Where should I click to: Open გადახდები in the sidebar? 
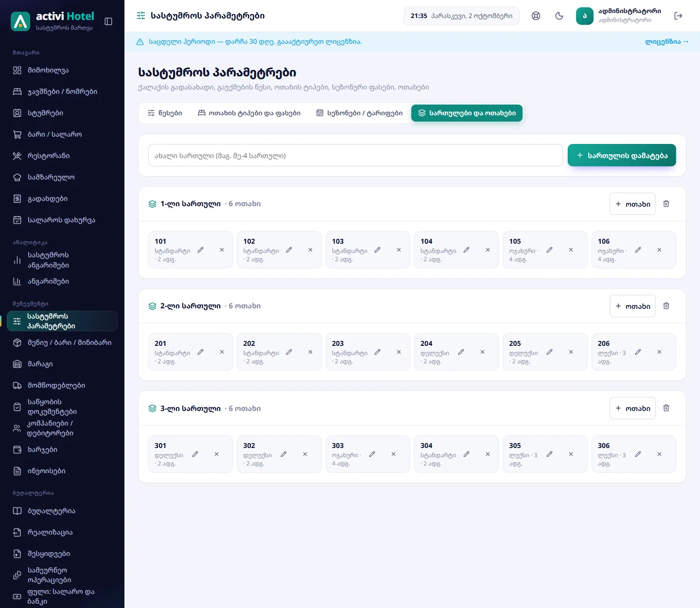coord(62,198)
